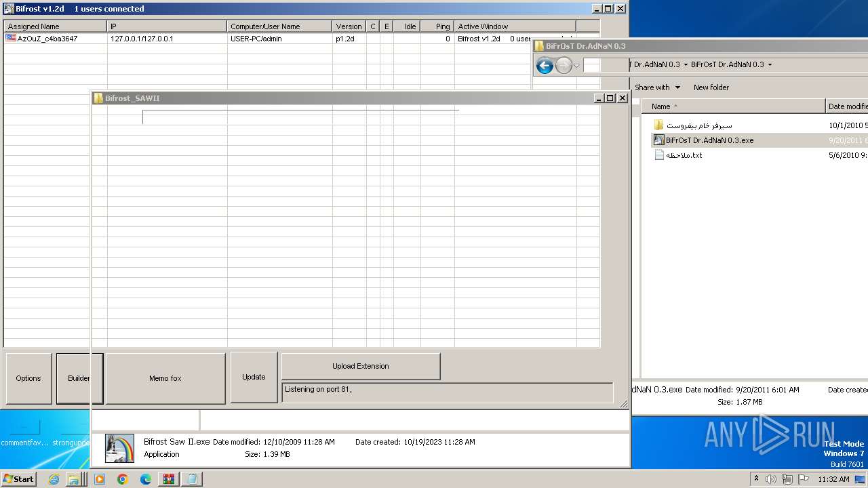Click the Upload Extension button
This screenshot has width=868, height=488.
click(361, 366)
